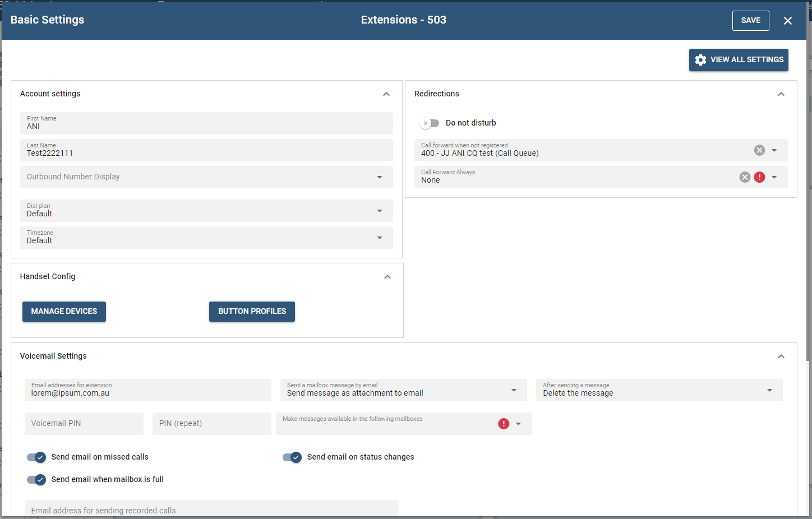Close the Extensions 503 dialog
The height and width of the screenshot is (519, 812).
pyautogui.click(x=787, y=21)
